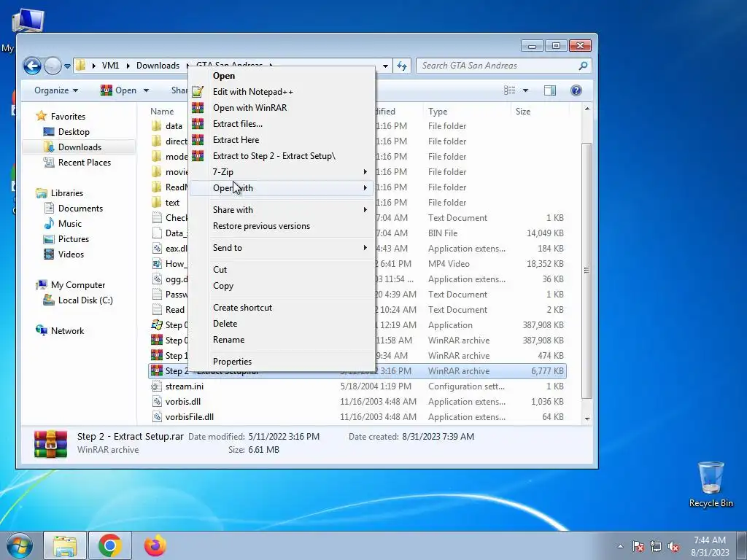Choose Extract Here option

282,140
